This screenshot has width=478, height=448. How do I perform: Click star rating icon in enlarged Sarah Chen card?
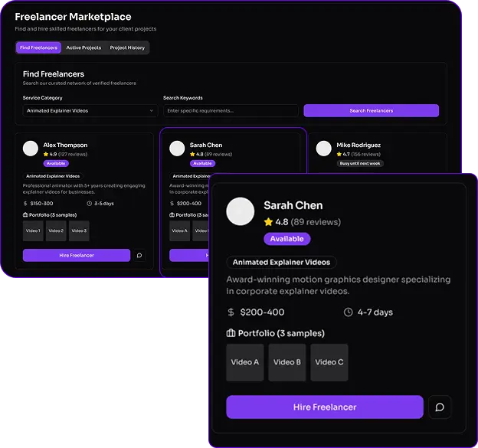268,222
